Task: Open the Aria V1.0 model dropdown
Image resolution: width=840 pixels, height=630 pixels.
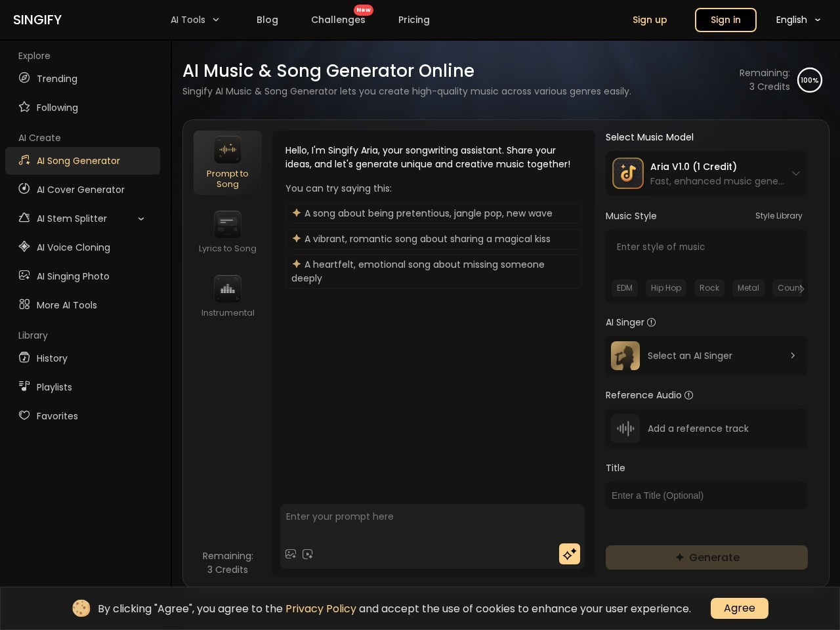Action: point(707,173)
